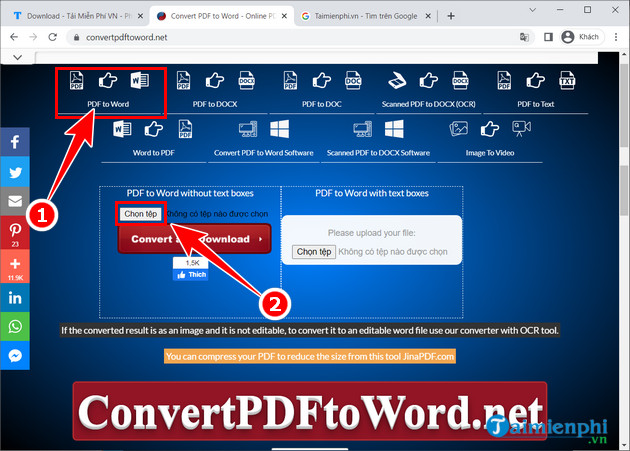
Task: Click the Word document icon above Word to PDF
Action: pyautogui.click(x=122, y=129)
